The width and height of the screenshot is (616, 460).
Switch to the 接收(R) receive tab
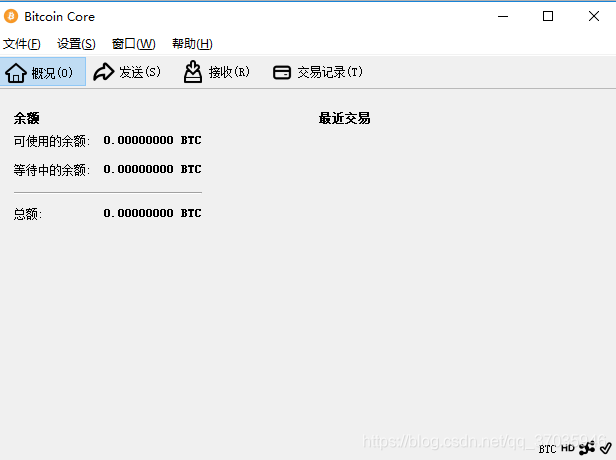[217, 72]
